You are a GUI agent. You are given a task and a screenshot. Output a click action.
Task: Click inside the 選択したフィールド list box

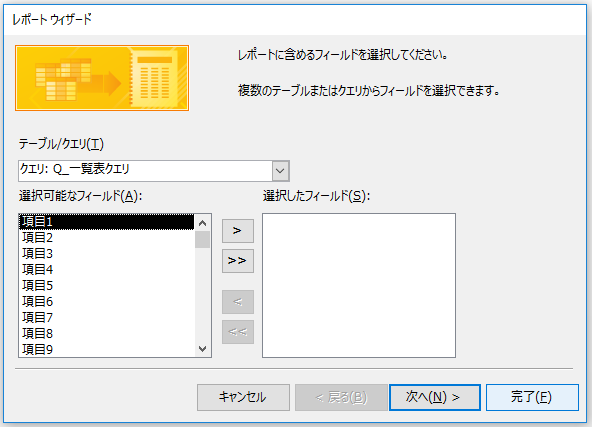[x=359, y=285]
